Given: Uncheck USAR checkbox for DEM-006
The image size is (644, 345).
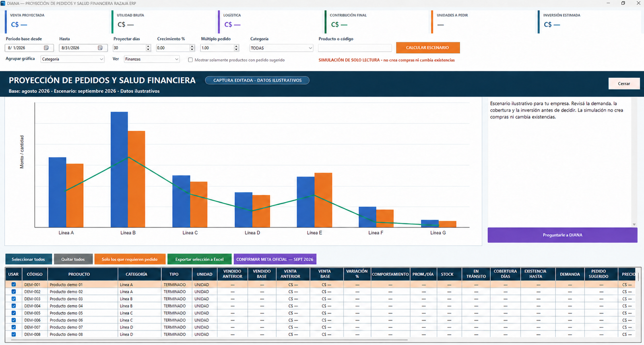Looking at the screenshot, I should (x=14, y=320).
